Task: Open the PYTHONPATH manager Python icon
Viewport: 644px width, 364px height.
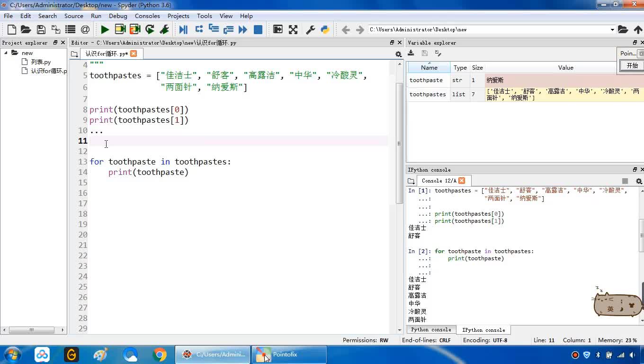Action: [x=325, y=29]
